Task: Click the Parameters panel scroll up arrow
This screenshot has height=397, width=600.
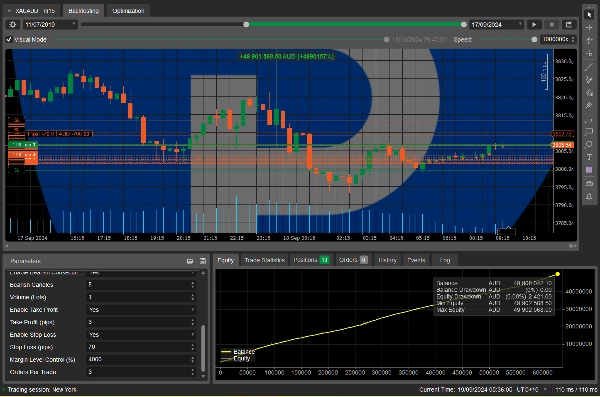Action: tap(203, 273)
